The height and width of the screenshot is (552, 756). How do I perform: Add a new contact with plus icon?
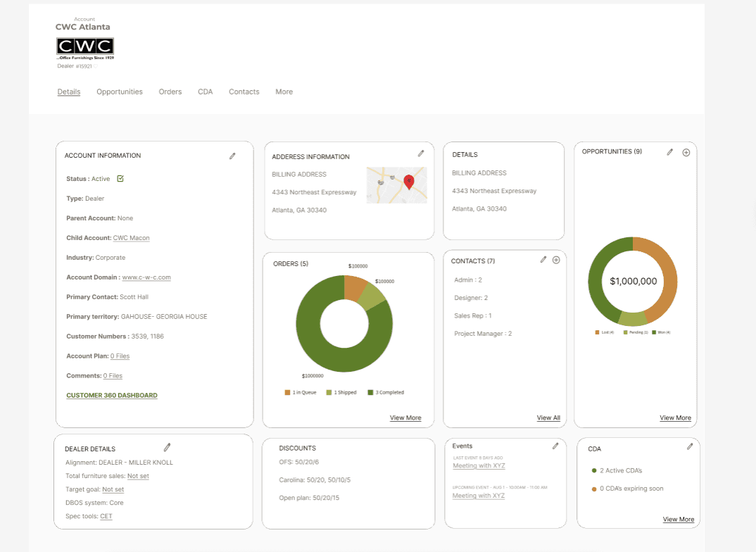pyautogui.click(x=556, y=260)
